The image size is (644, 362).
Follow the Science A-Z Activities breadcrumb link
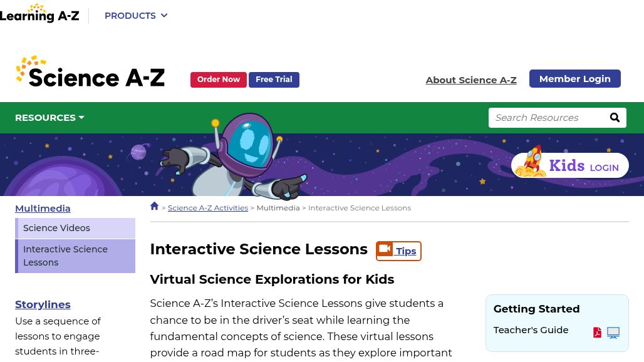pos(208,208)
